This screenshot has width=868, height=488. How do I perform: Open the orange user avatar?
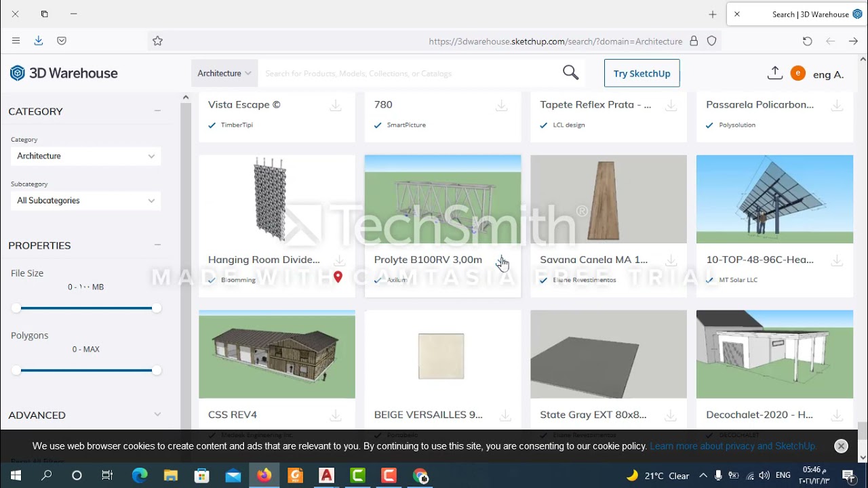click(x=798, y=73)
